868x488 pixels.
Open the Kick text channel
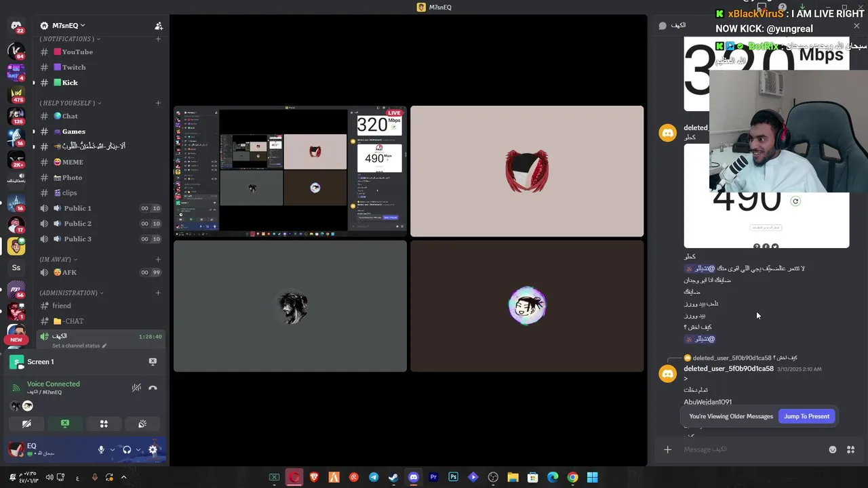tap(99, 83)
